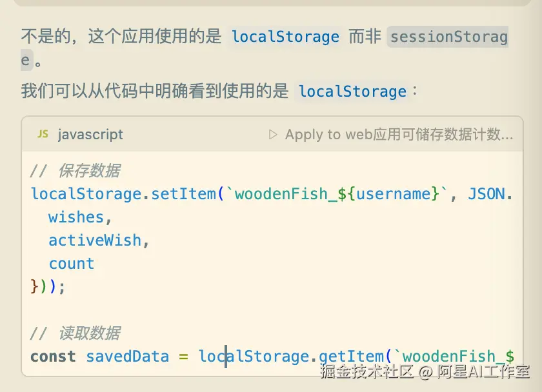Screen dimensions: 542x392
Task: Click the woodenFish_${username} template string
Action: (x=334, y=194)
